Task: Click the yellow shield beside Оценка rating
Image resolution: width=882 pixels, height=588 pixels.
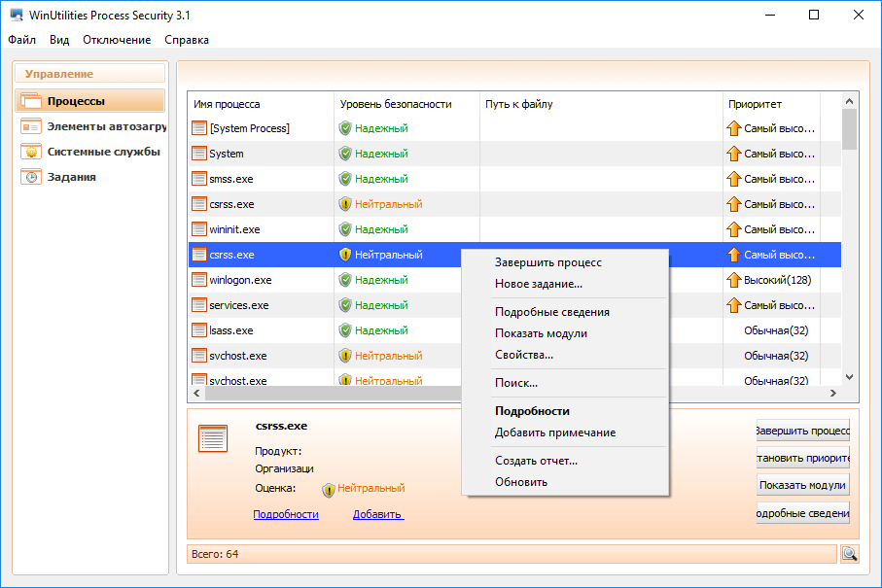Action: click(x=329, y=490)
